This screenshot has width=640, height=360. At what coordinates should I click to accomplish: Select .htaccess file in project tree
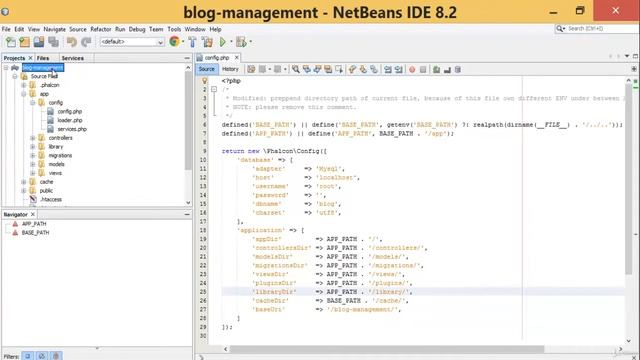coord(51,200)
